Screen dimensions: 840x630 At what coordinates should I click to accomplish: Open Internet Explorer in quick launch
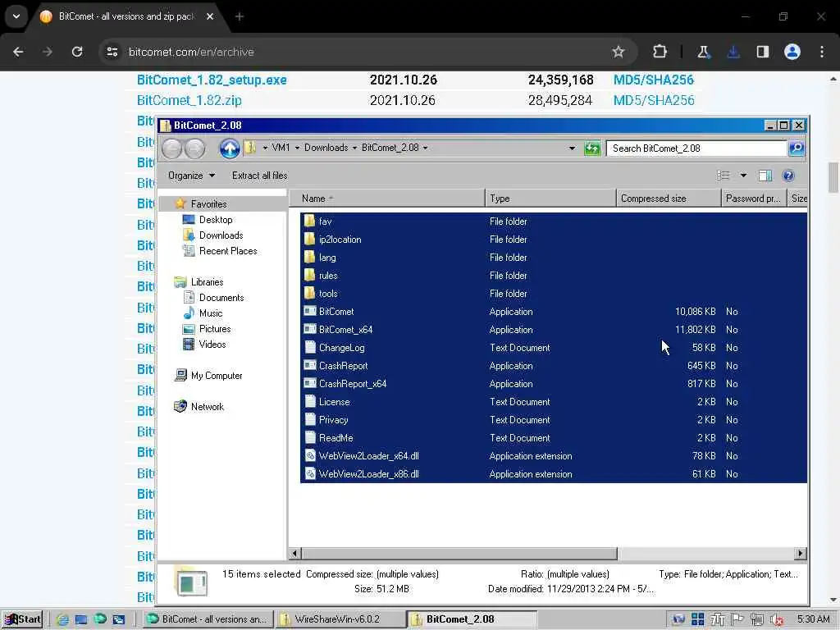(x=62, y=619)
